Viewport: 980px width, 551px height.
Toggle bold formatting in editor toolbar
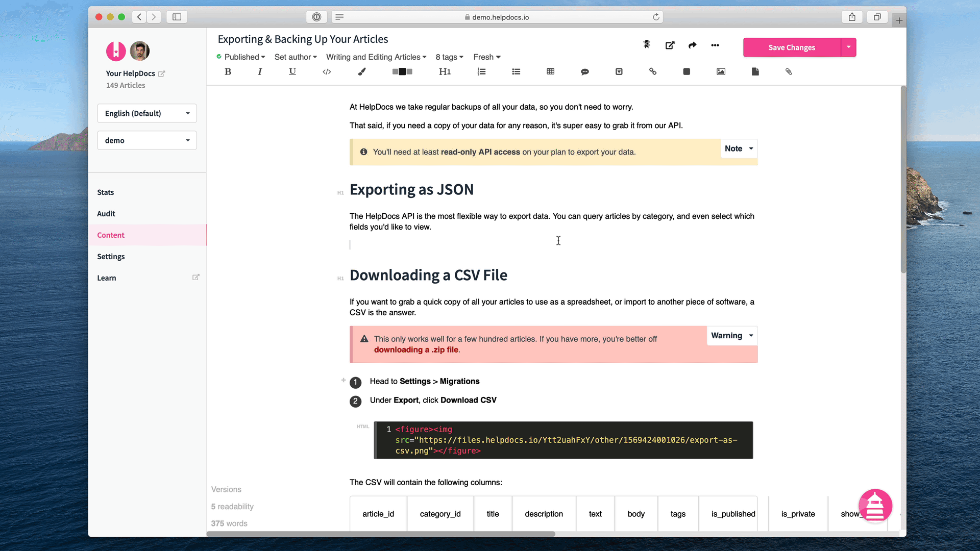point(228,72)
